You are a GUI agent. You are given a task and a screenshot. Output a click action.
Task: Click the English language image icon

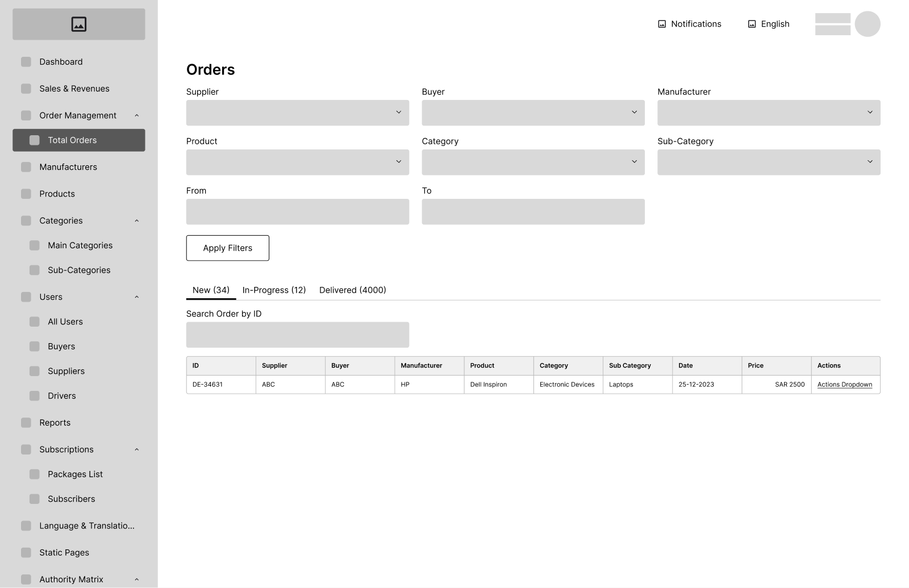pyautogui.click(x=752, y=24)
